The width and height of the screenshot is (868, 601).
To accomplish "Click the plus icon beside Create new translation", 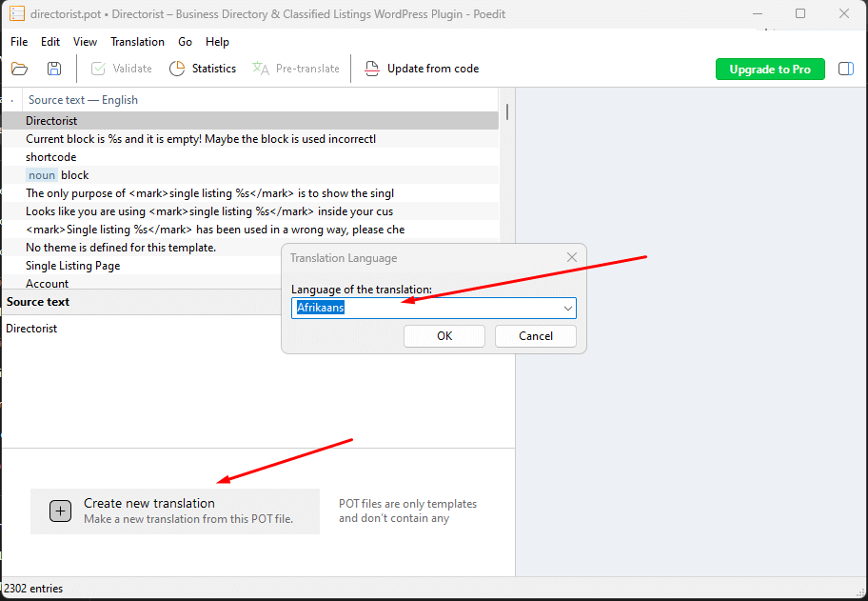I will 60,511.
